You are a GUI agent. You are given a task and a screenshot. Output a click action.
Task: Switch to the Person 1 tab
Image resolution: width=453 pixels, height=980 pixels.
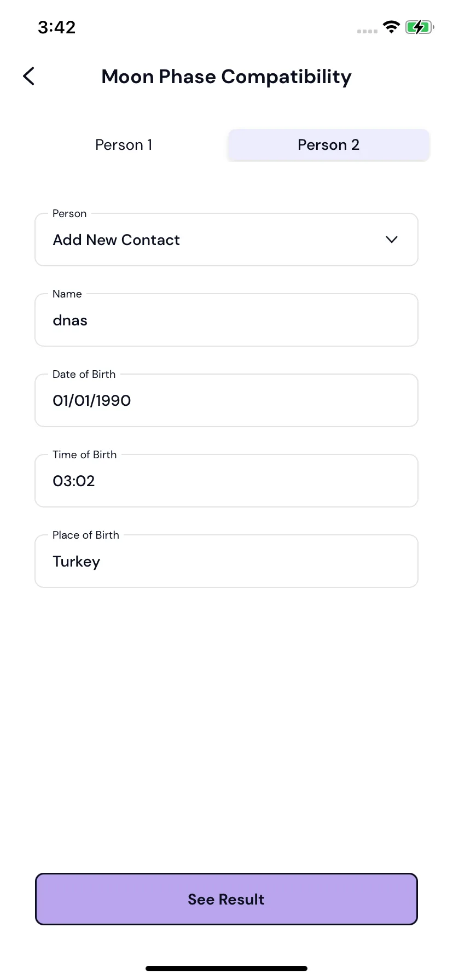tap(124, 145)
